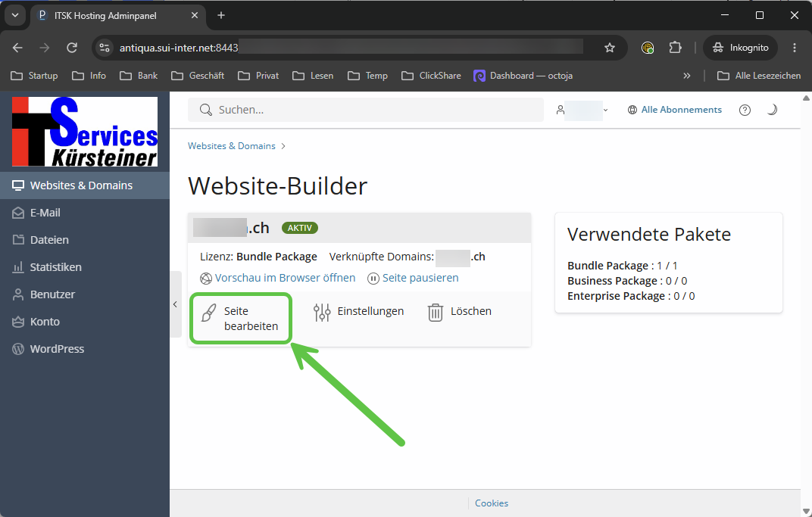The image size is (812, 517).
Task: Open a new browser tab
Action: tap(221, 16)
